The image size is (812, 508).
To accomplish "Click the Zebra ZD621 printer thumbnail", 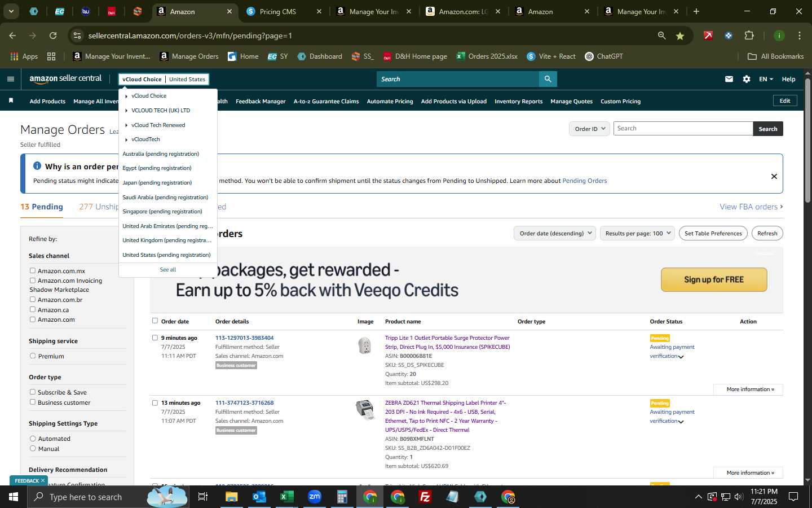I will click(x=365, y=410).
